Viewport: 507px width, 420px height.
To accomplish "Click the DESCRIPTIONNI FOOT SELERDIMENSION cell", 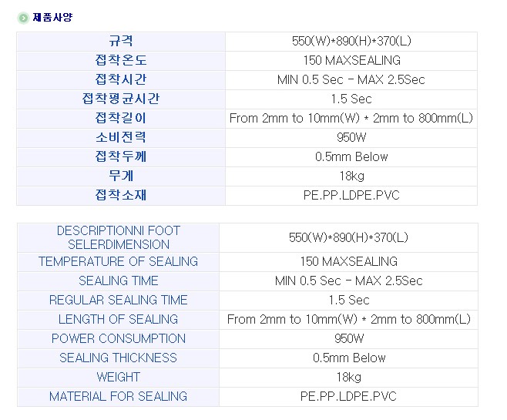I will (x=119, y=237).
